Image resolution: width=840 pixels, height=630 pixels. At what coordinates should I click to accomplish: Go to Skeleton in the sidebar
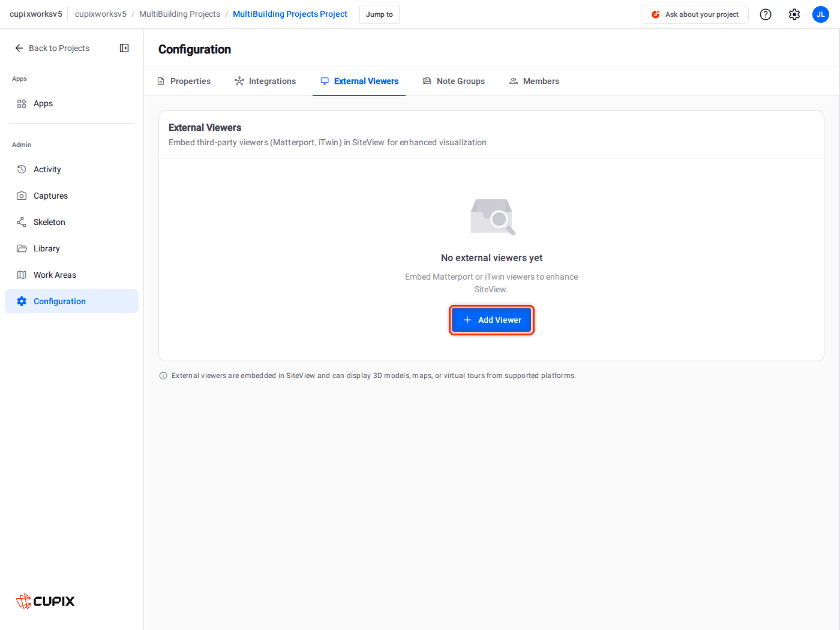[71, 222]
